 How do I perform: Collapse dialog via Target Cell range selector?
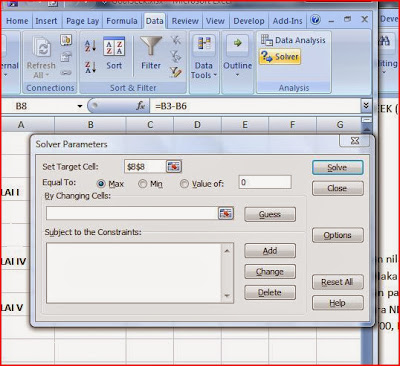(x=174, y=166)
